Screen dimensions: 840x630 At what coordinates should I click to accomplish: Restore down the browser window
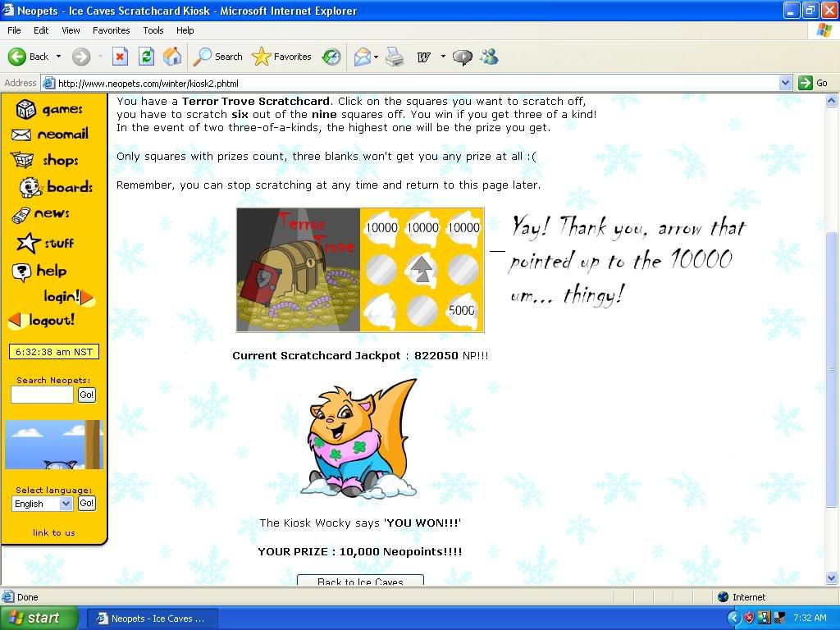[810, 10]
